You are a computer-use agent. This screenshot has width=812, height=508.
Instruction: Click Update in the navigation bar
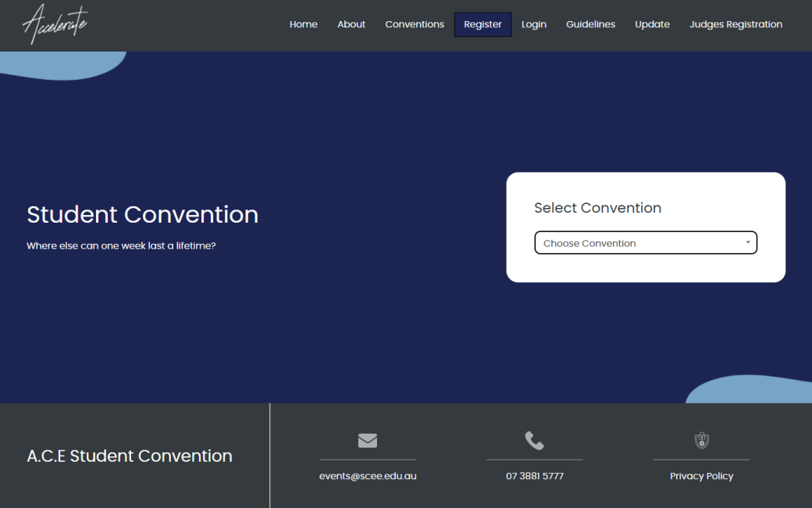pos(652,24)
